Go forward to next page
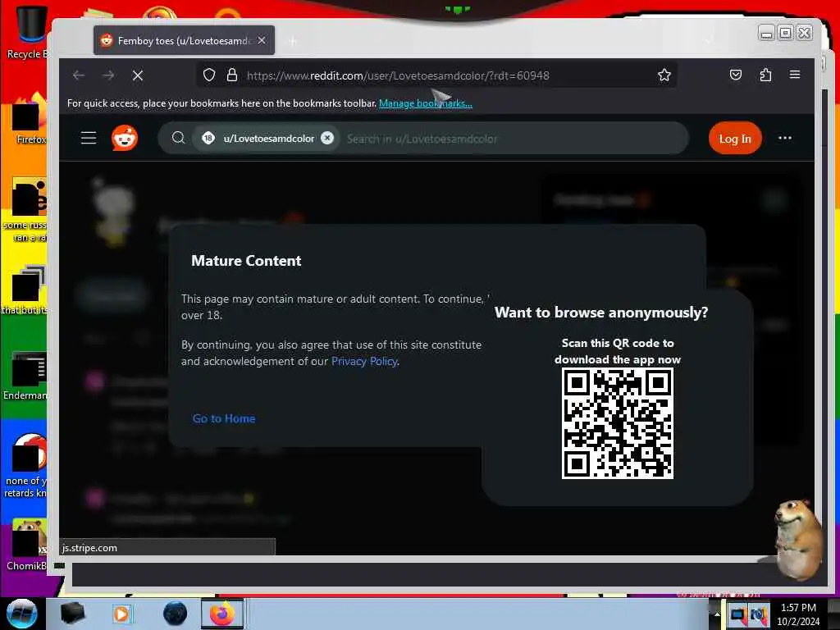The height and width of the screenshot is (630, 840). pos(108,75)
